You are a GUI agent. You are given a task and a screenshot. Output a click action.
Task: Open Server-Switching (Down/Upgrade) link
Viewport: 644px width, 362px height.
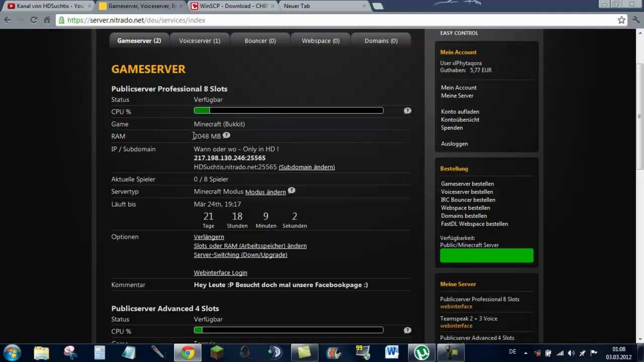(x=240, y=255)
